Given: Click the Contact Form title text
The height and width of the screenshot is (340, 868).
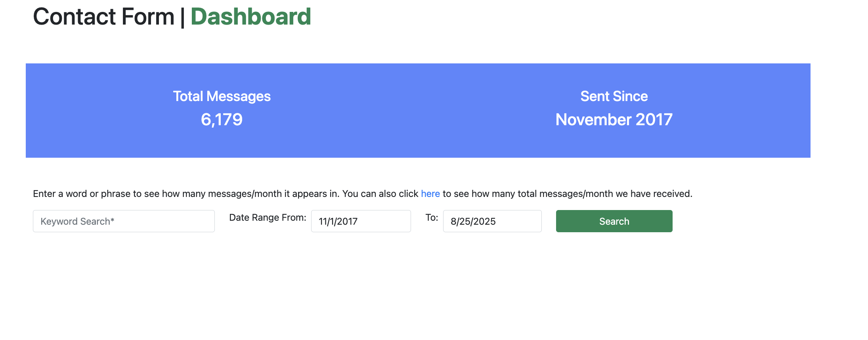Looking at the screenshot, I should click(x=103, y=17).
